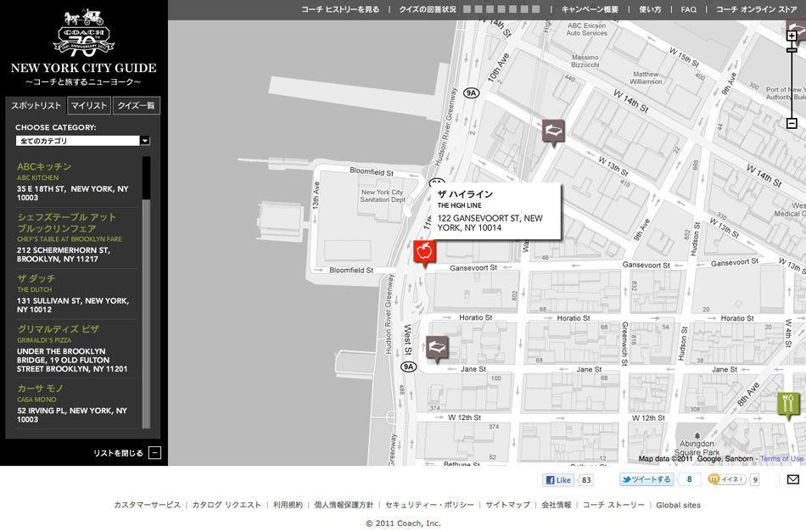Click the 35 E 18TH ST address text
This screenshot has width=806, height=532.
point(72,193)
